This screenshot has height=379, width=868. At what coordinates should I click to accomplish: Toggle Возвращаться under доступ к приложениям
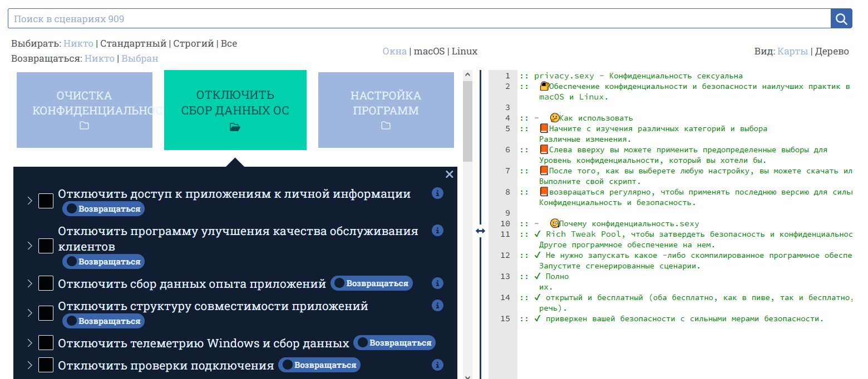103,209
